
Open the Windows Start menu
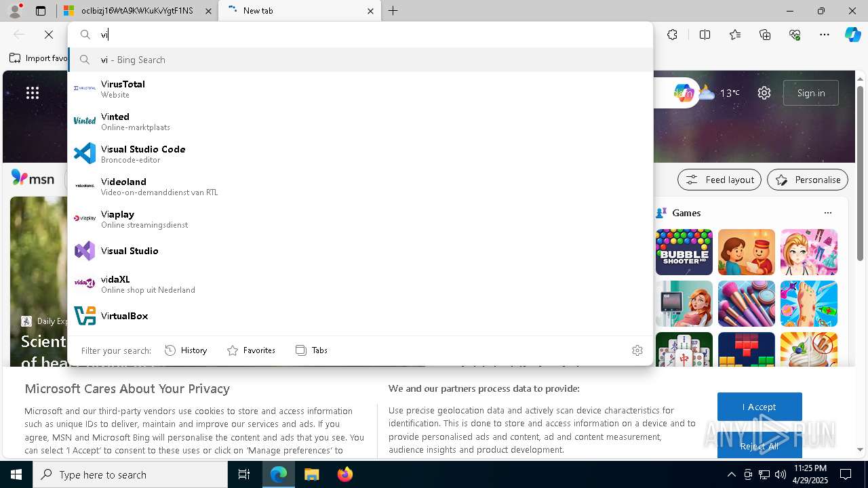tap(16, 474)
